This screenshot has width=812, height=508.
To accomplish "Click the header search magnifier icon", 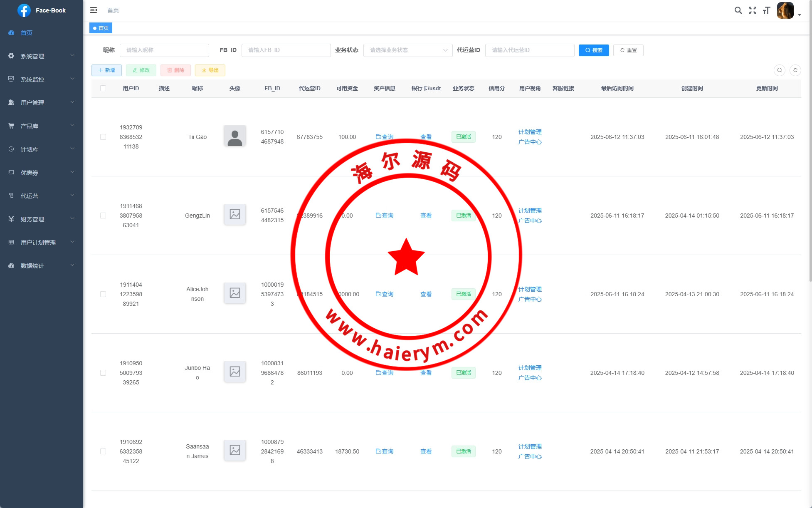I will pos(738,10).
